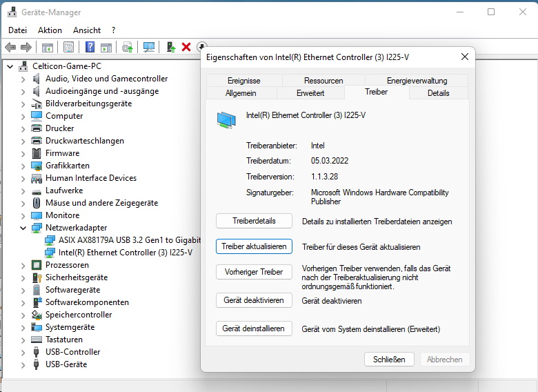Switch to the Erweitert tab
The height and width of the screenshot is (392, 538).
310,93
